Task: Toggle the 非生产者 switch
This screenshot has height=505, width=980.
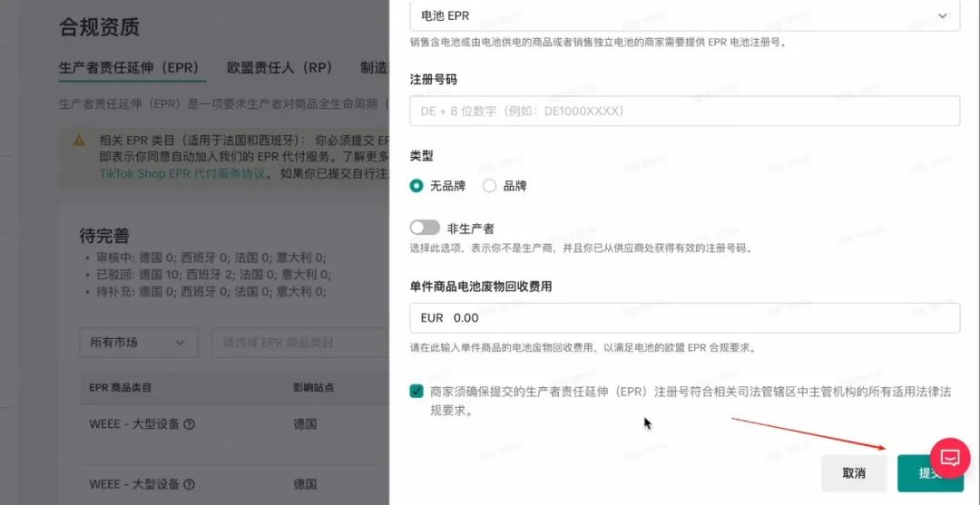Action: tap(425, 228)
